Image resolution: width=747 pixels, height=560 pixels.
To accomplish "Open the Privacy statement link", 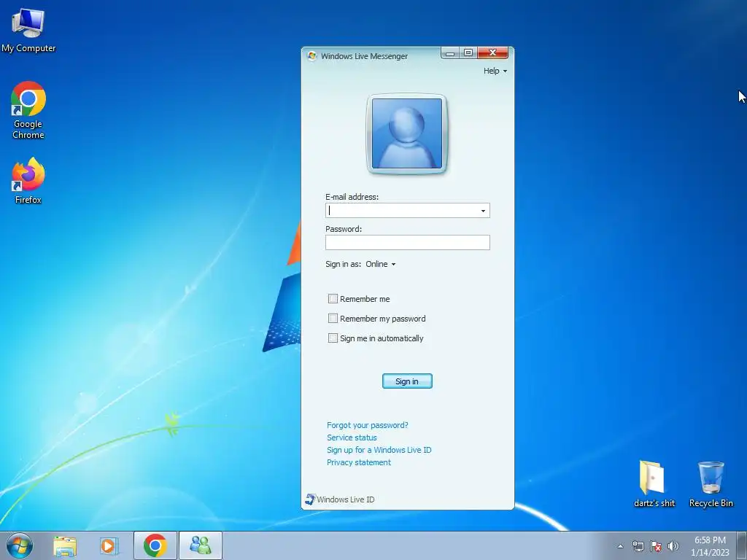I will [x=359, y=462].
